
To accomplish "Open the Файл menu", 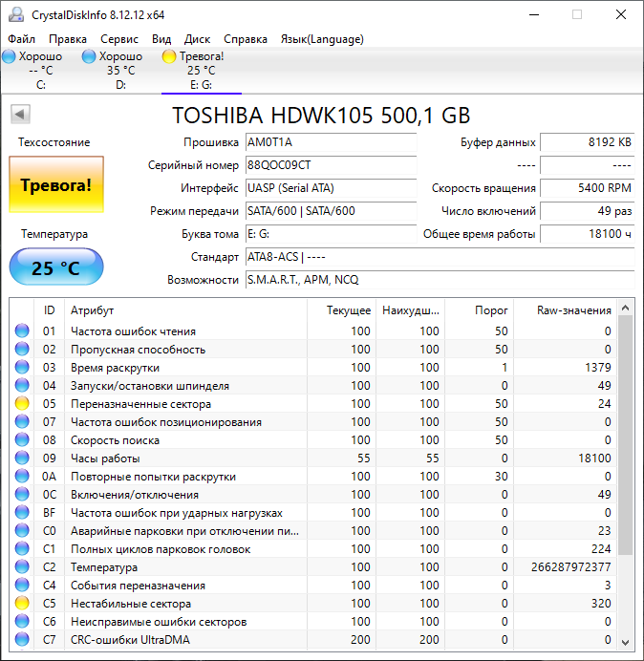I will (x=22, y=39).
